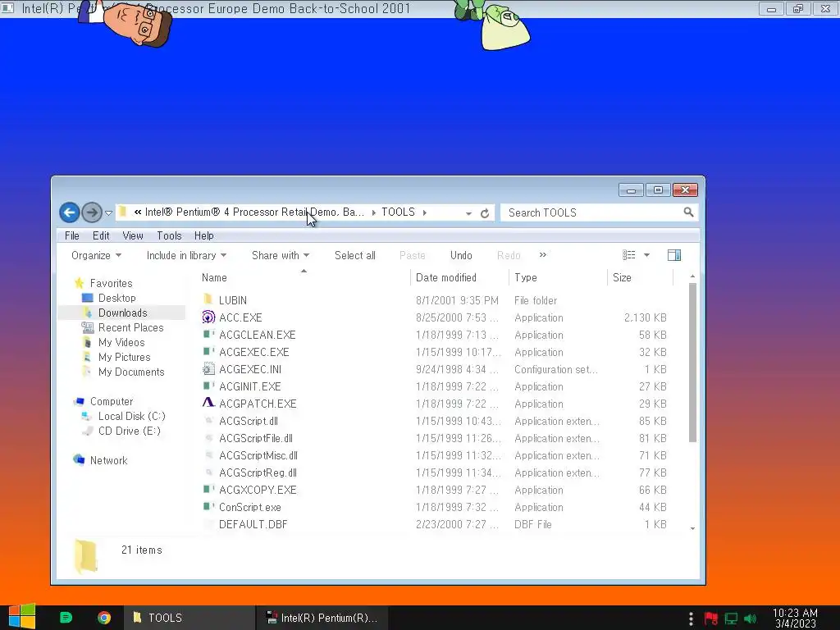Refresh the TOOLS folder view

tap(485, 213)
